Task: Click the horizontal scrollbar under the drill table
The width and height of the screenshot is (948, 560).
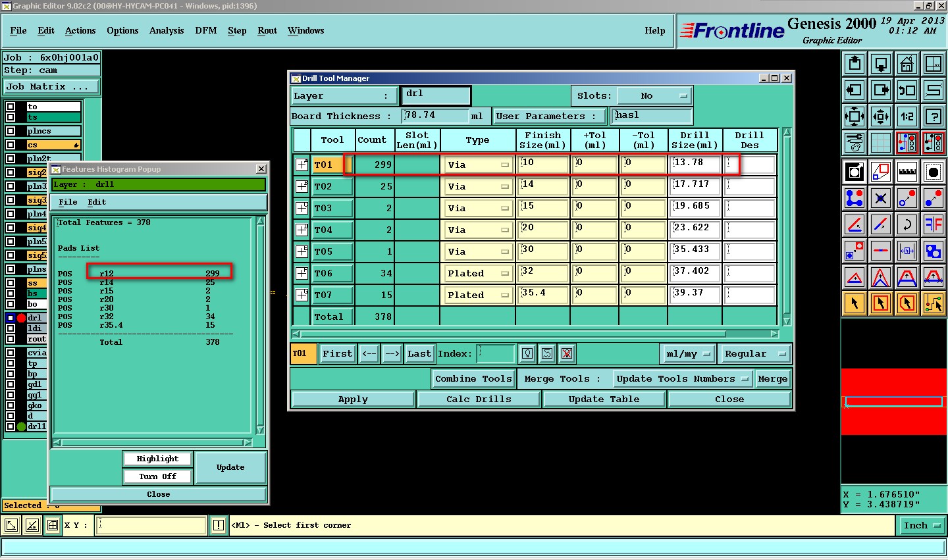Action: [x=536, y=334]
